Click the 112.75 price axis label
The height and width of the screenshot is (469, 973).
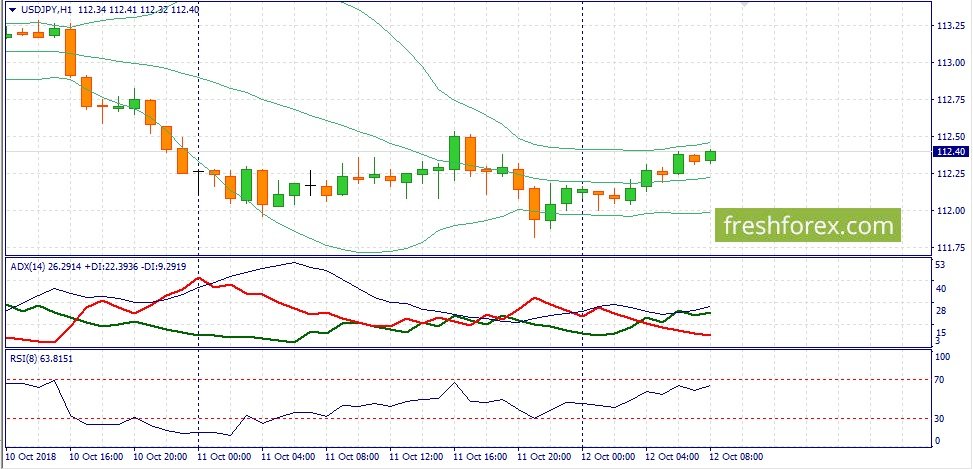point(951,100)
